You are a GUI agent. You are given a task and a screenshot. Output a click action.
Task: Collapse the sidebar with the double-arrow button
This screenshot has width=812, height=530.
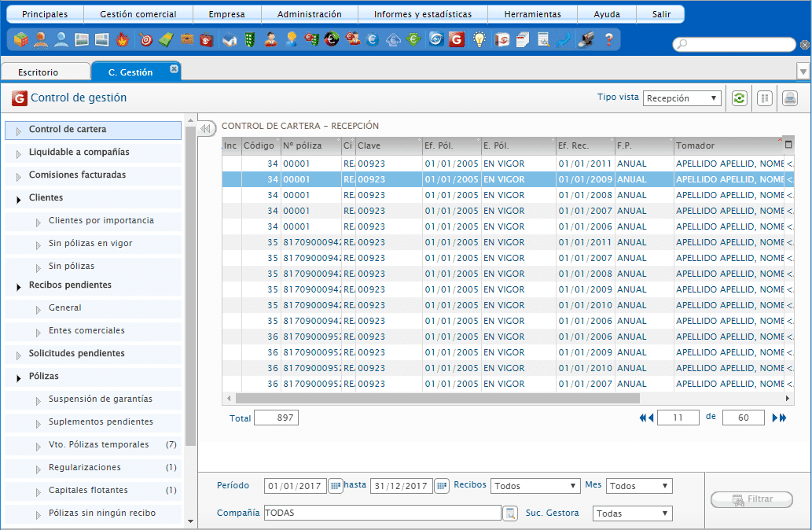point(206,128)
